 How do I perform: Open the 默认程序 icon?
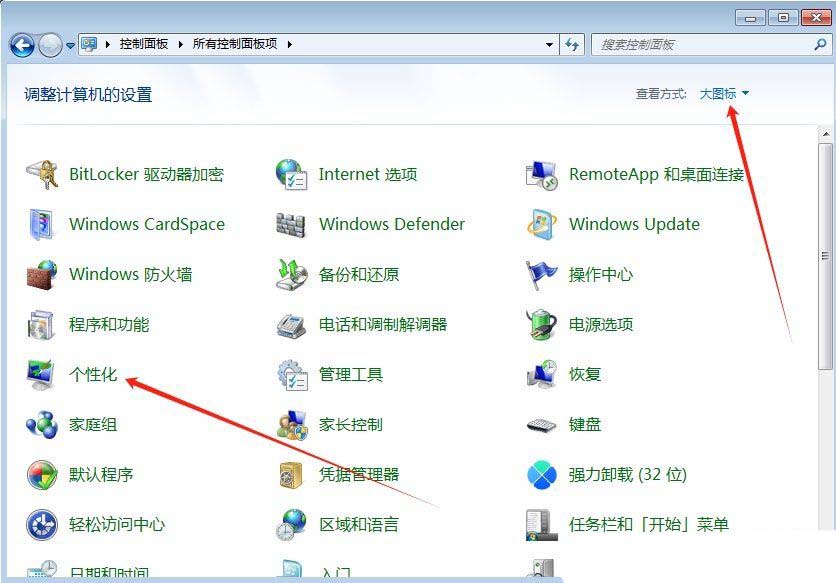tap(42, 475)
